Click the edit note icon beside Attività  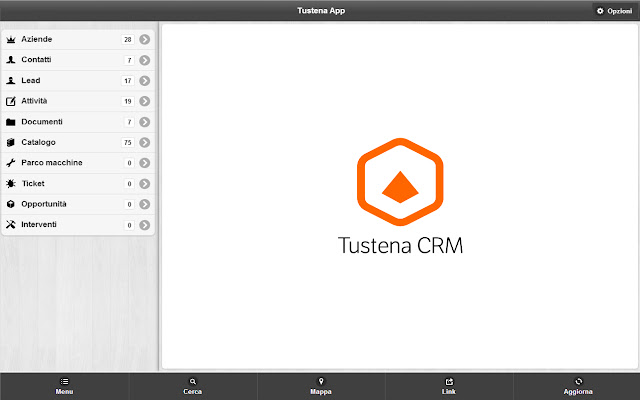coord(11,101)
